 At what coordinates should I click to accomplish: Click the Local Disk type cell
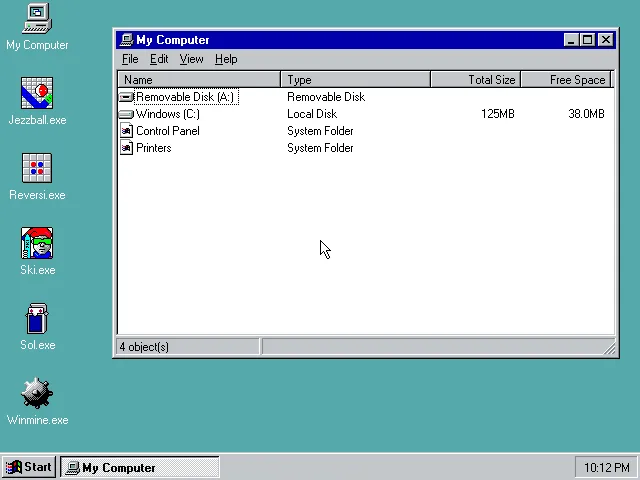tap(312, 114)
